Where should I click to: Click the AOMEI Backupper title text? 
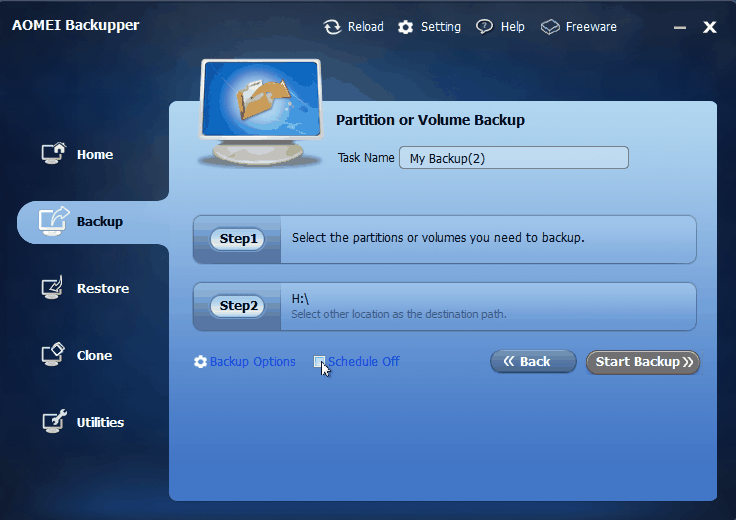(x=76, y=25)
